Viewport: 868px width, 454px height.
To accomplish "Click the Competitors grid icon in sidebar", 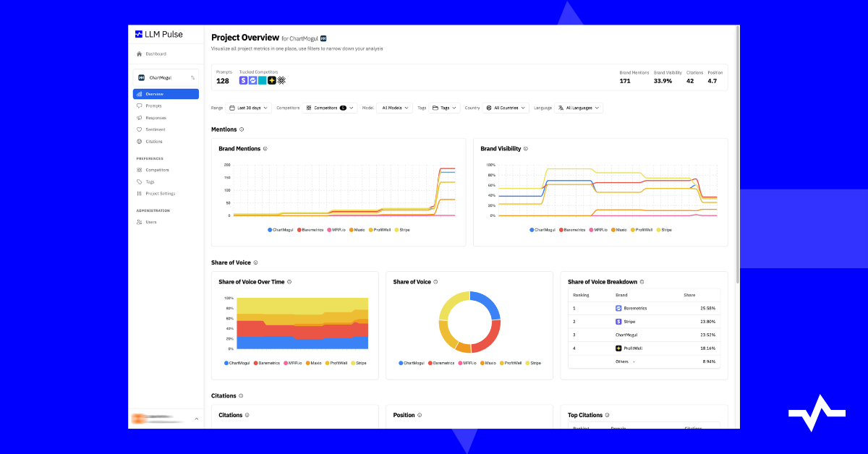I will click(139, 170).
